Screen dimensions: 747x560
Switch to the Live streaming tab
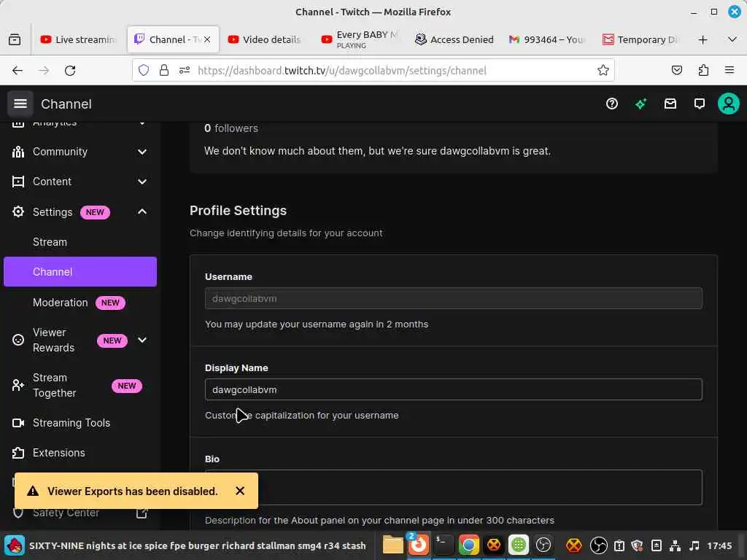pos(79,39)
